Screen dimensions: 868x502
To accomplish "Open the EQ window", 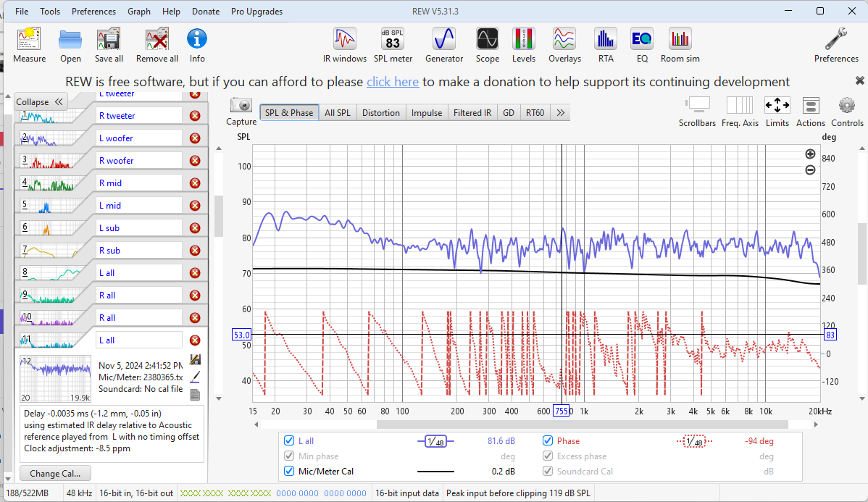I will point(642,45).
